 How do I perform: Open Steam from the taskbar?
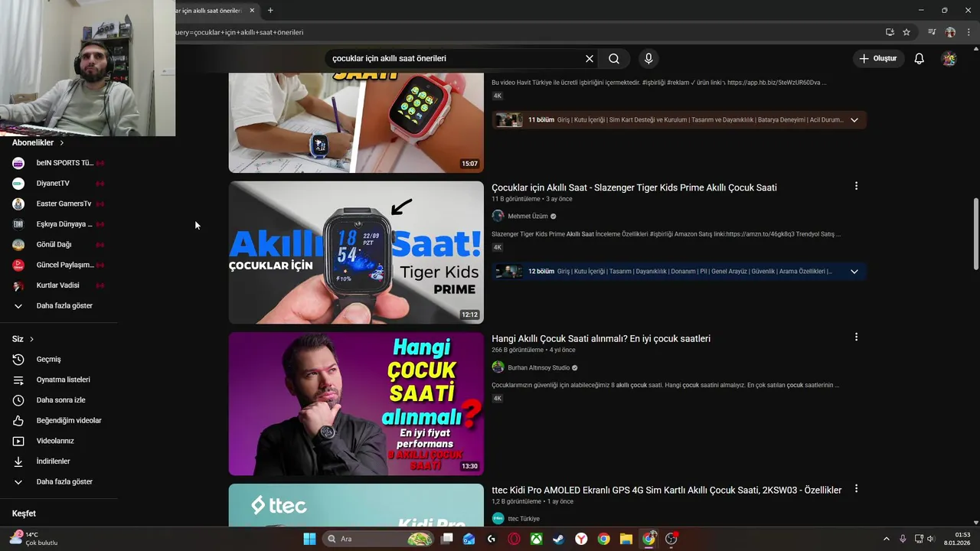click(559, 539)
